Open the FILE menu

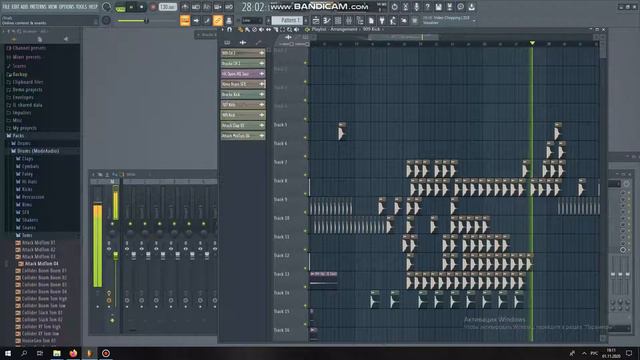pyautogui.click(x=6, y=7)
